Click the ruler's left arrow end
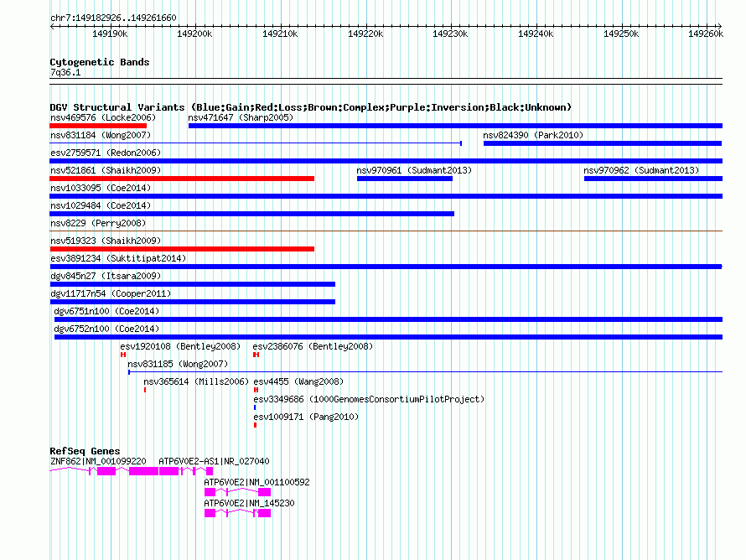Image resolution: width=746 pixels, height=560 pixels. pos(52,26)
